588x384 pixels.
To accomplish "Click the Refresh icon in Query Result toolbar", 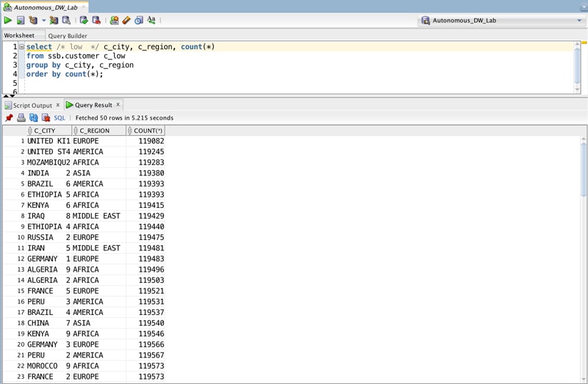I will click(33, 117).
